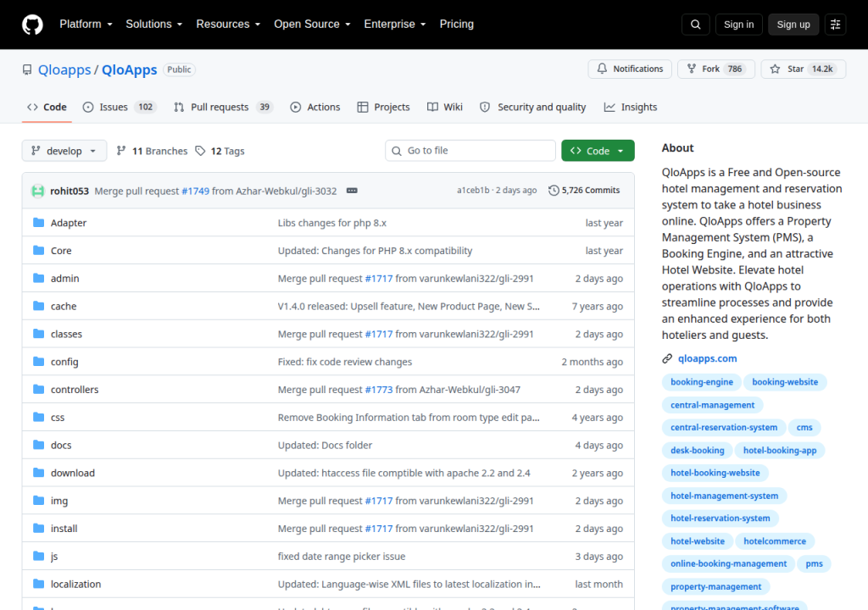
Task: Click the Sign in button
Action: tap(738, 25)
